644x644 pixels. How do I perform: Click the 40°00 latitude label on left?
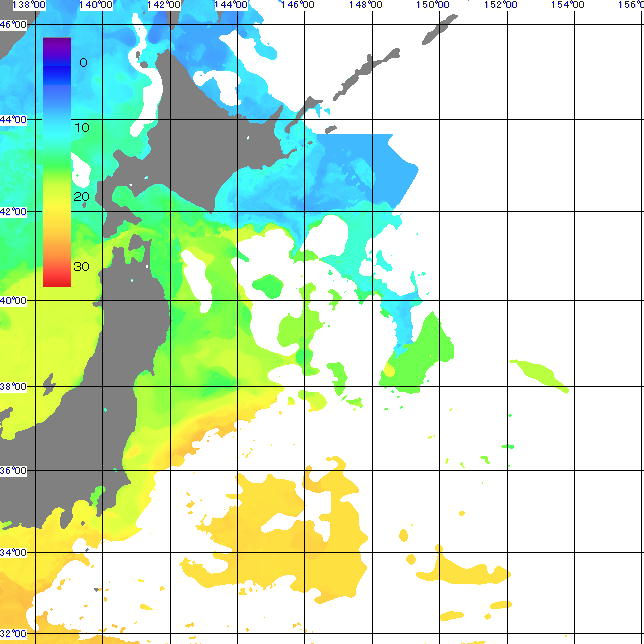pos(12,300)
